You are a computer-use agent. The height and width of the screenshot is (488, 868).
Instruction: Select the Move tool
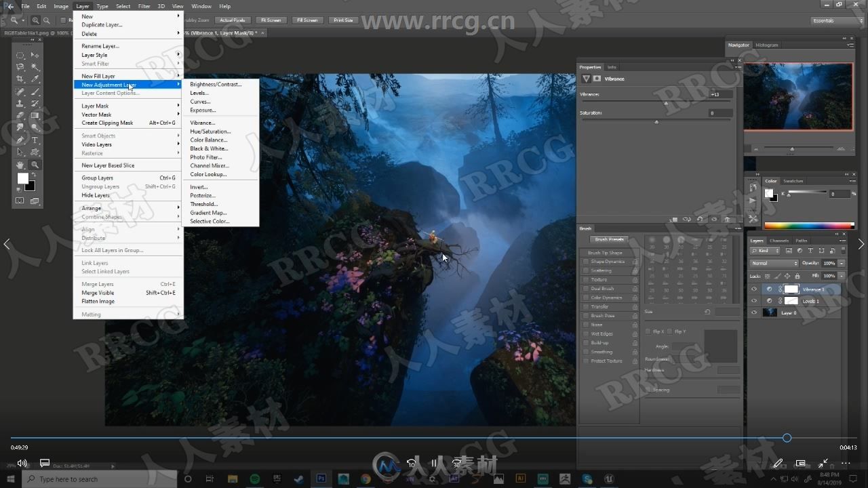pos(35,55)
